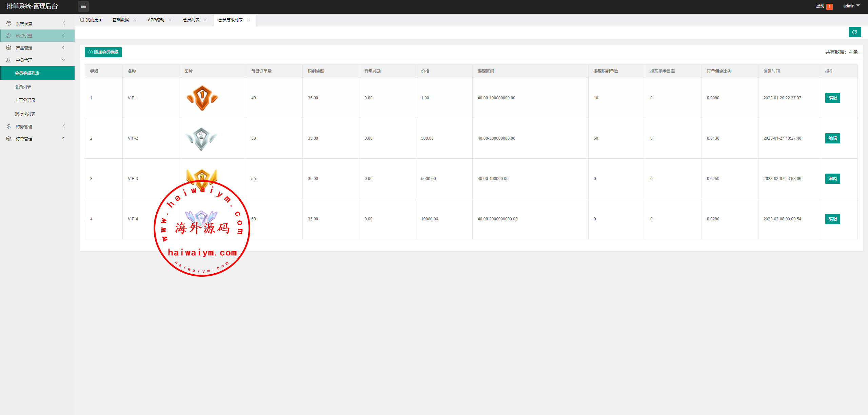Switch to 我的桌面 tab

(x=91, y=20)
